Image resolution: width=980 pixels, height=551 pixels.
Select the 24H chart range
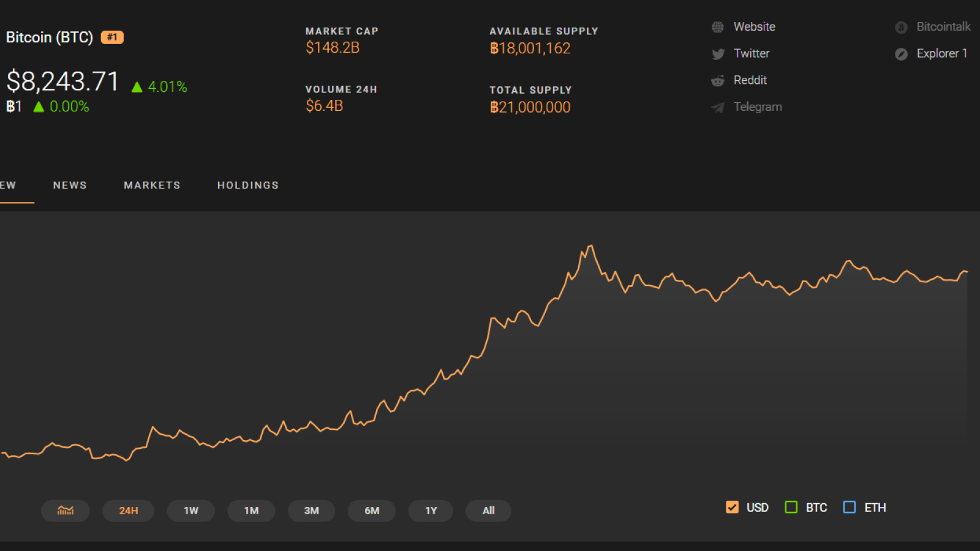[x=129, y=511]
